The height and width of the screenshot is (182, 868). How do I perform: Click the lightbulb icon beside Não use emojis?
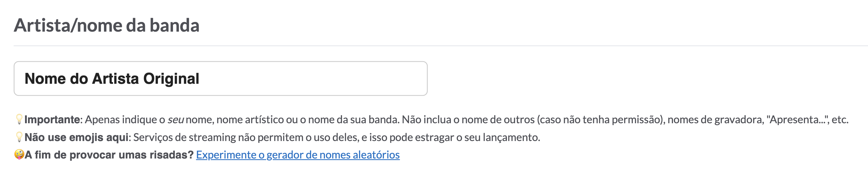(19, 137)
